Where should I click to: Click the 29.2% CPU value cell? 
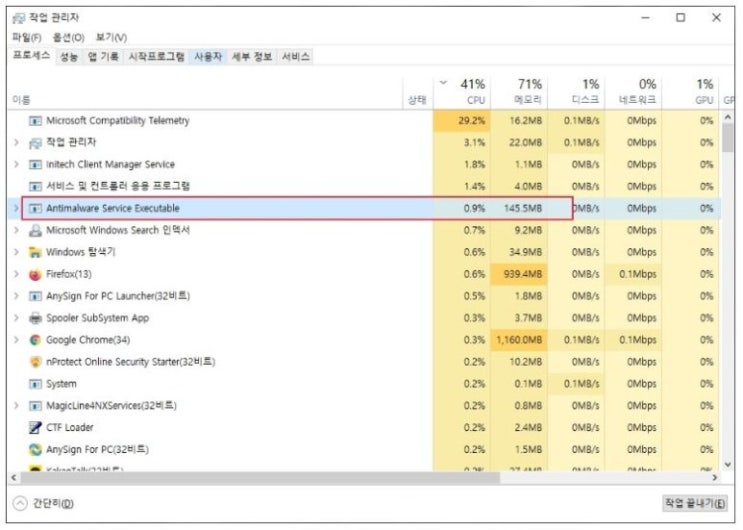tap(462, 121)
